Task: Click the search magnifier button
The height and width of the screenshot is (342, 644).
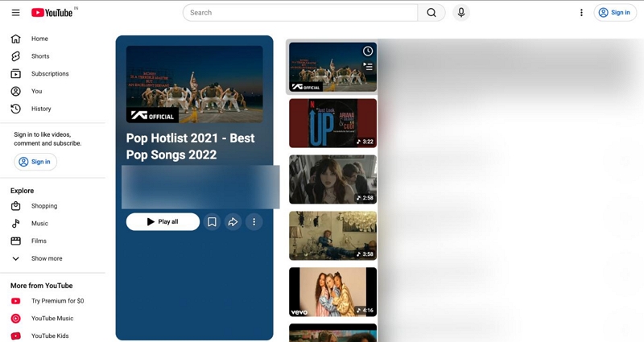Action: click(431, 13)
